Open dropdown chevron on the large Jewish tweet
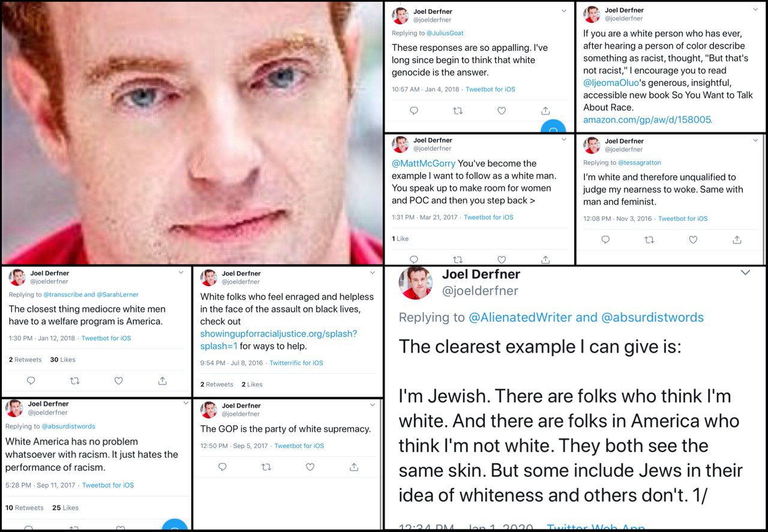Viewport: 768px width, 532px height. [x=745, y=273]
